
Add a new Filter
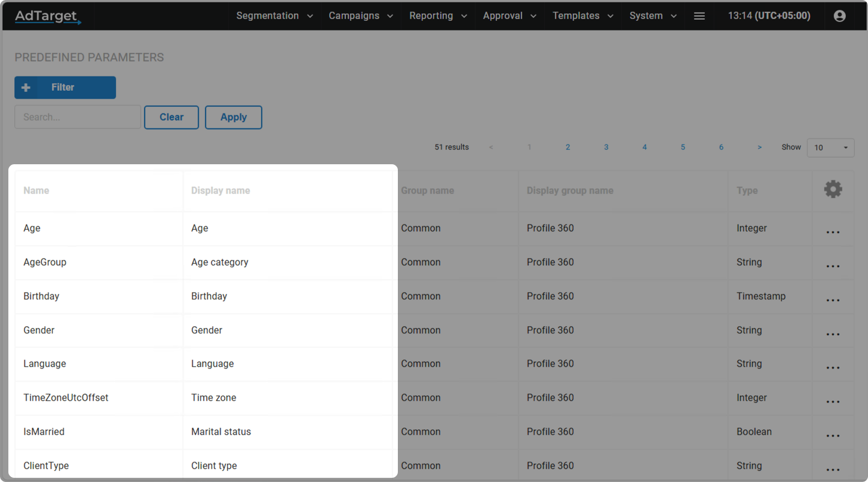click(x=65, y=87)
